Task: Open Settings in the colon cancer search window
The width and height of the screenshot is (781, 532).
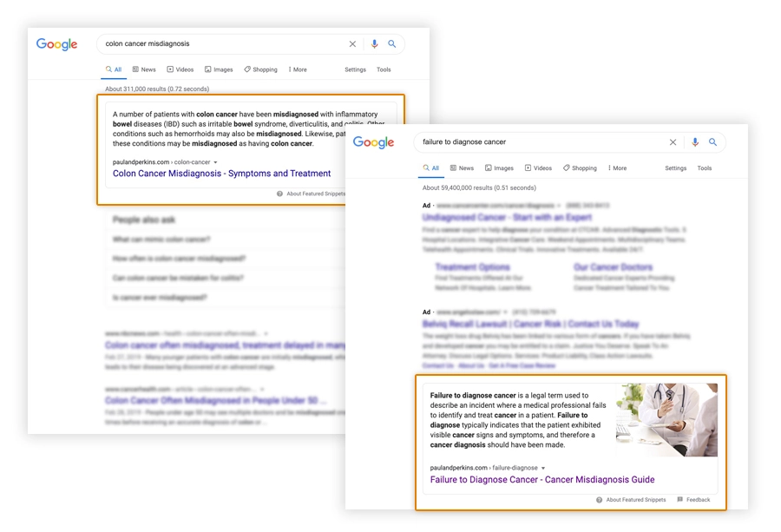Action: (x=355, y=69)
